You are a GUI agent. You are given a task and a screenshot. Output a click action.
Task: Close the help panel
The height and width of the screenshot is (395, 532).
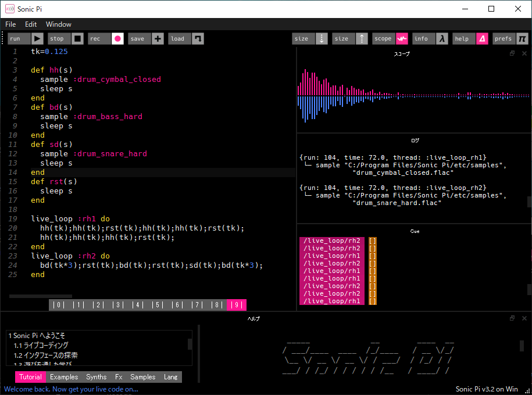pos(524,318)
